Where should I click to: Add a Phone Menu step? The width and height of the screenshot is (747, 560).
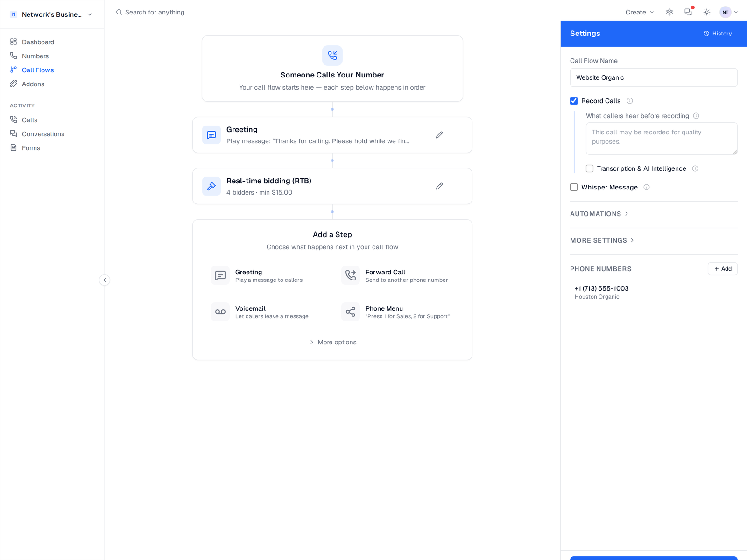click(x=397, y=312)
